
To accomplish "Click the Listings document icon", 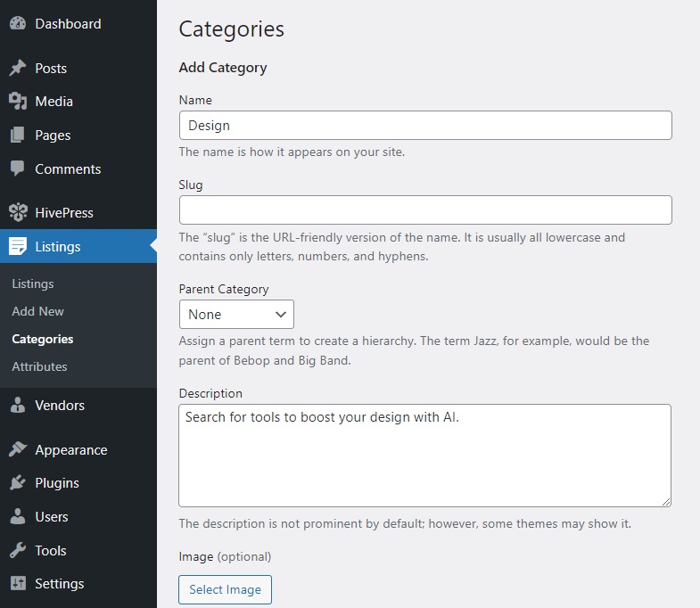I will click(x=18, y=246).
